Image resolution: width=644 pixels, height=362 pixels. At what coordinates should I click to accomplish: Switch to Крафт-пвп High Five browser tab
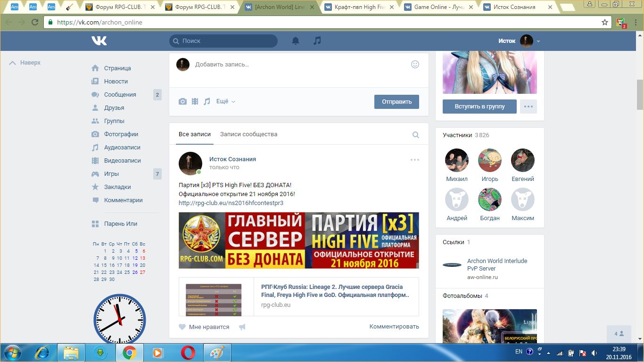pos(361,7)
